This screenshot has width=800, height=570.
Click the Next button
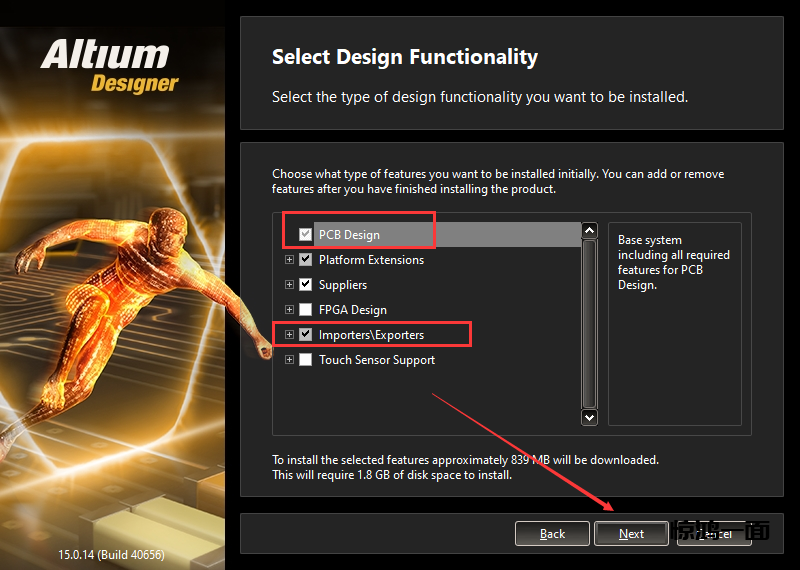click(631, 534)
